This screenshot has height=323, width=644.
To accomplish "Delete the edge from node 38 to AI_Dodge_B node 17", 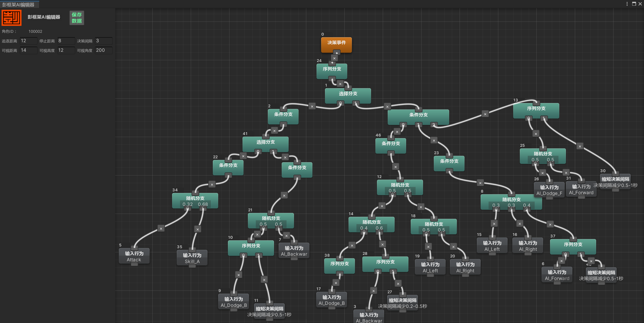I will click(x=336, y=283).
